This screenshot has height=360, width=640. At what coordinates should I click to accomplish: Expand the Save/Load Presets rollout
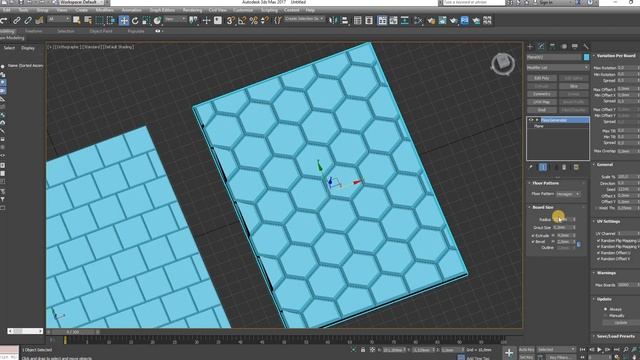pyautogui.click(x=616, y=336)
